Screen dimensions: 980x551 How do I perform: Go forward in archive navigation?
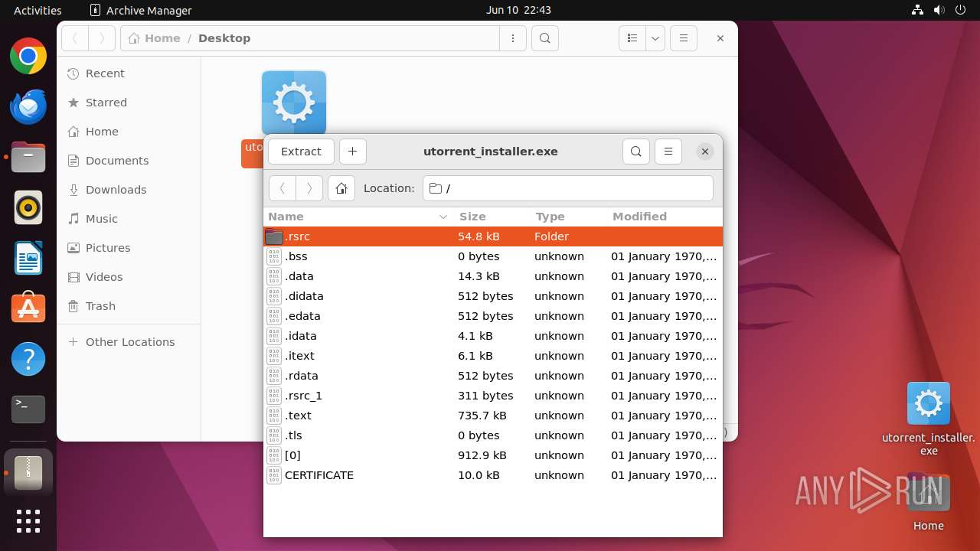click(309, 188)
